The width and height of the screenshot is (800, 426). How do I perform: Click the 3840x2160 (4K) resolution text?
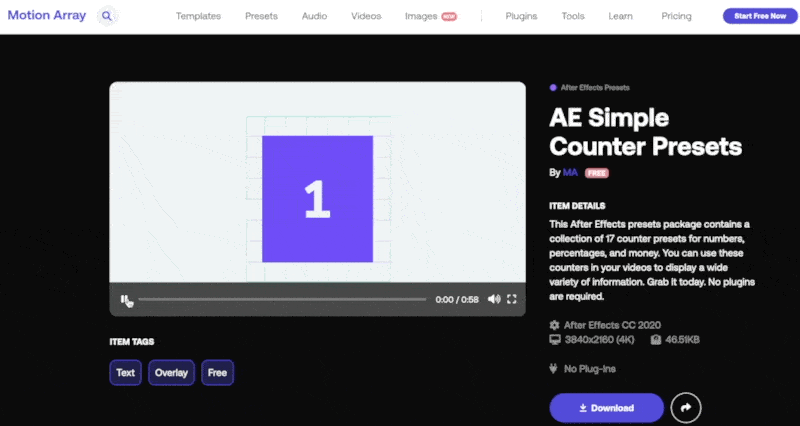599,339
